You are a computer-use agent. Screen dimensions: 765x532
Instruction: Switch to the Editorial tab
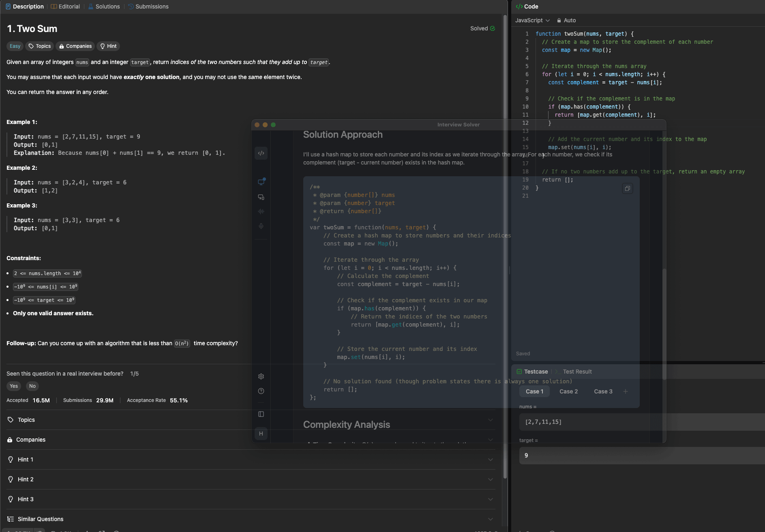(65, 6)
